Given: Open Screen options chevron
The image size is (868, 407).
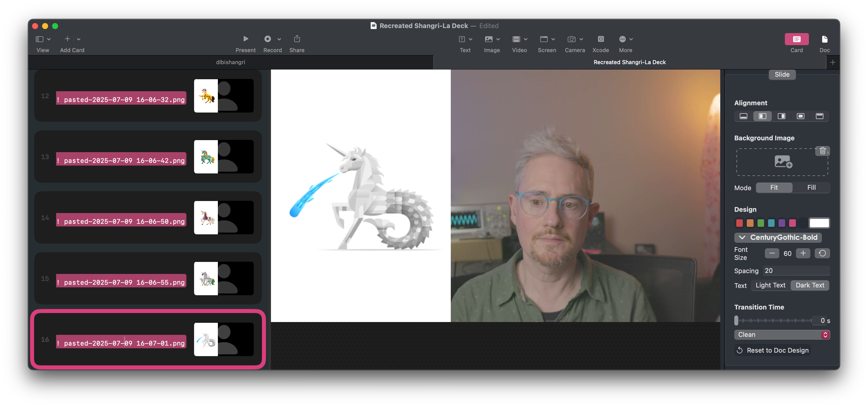Looking at the screenshot, I should click(553, 39).
